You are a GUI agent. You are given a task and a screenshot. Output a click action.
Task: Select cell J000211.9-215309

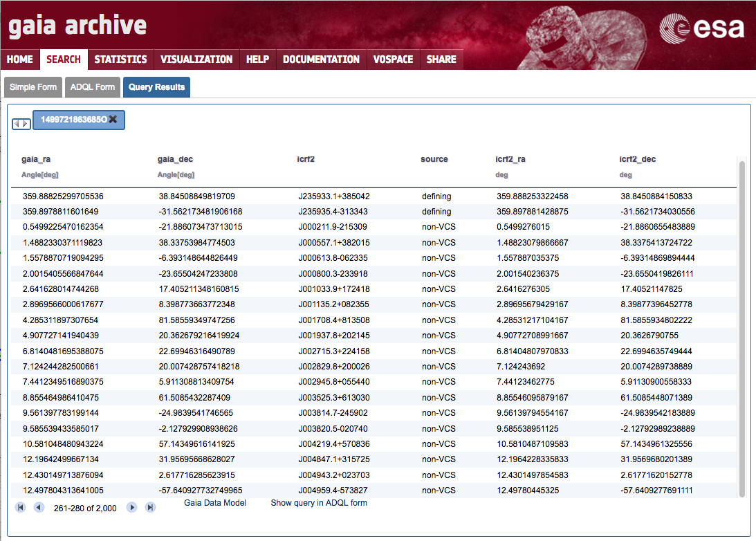[333, 227]
